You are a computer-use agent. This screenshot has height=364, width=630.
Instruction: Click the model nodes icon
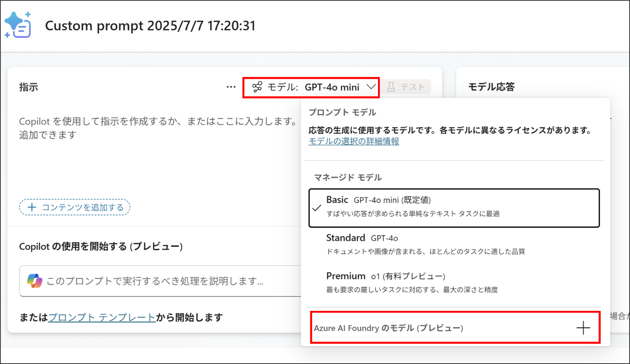[257, 87]
